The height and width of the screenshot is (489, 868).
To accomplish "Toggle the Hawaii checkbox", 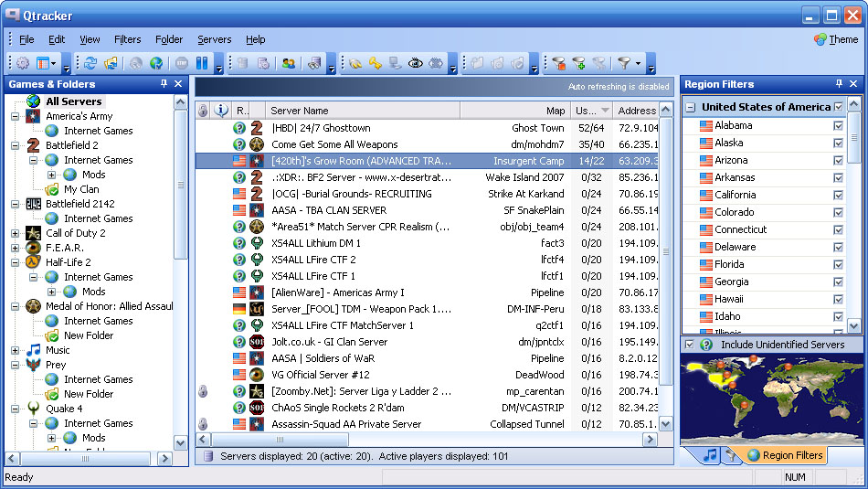I will (x=838, y=300).
